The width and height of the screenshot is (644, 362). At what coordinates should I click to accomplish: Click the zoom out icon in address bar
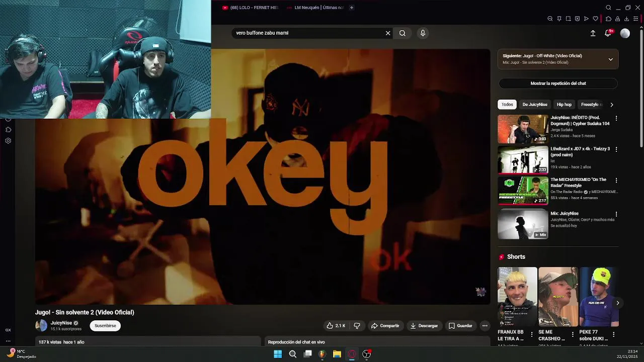tap(550, 19)
